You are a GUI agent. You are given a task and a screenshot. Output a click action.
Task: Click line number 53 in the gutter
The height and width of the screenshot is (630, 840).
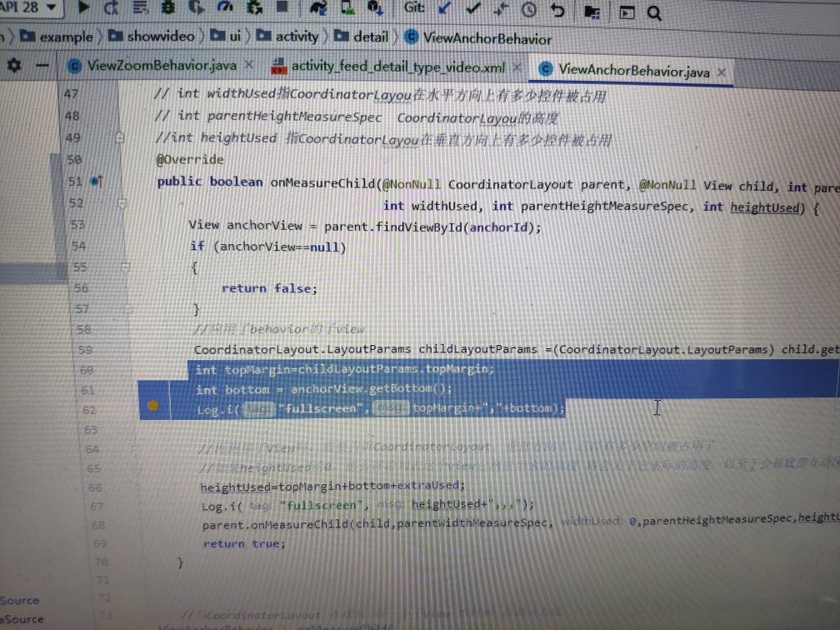[x=78, y=224]
